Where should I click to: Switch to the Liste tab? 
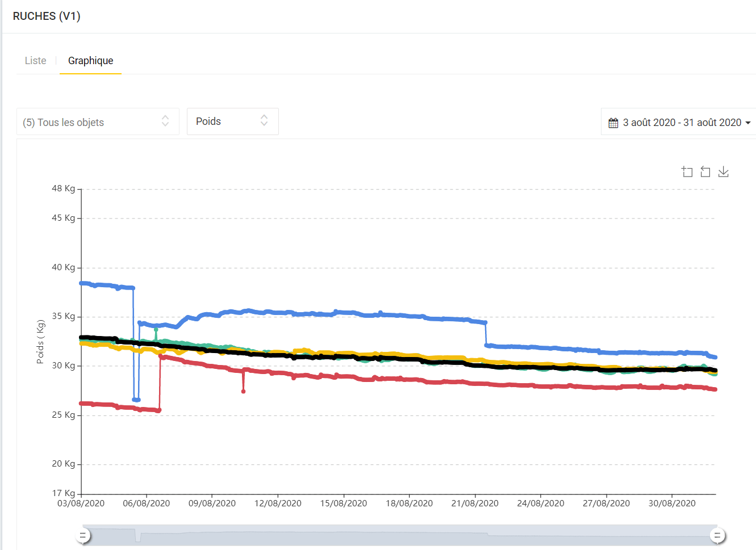pyautogui.click(x=36, y=61)
